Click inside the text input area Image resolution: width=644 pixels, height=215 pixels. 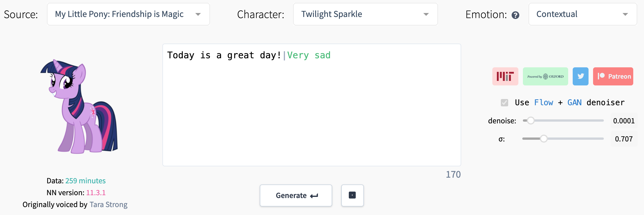[x=312, y=105]
